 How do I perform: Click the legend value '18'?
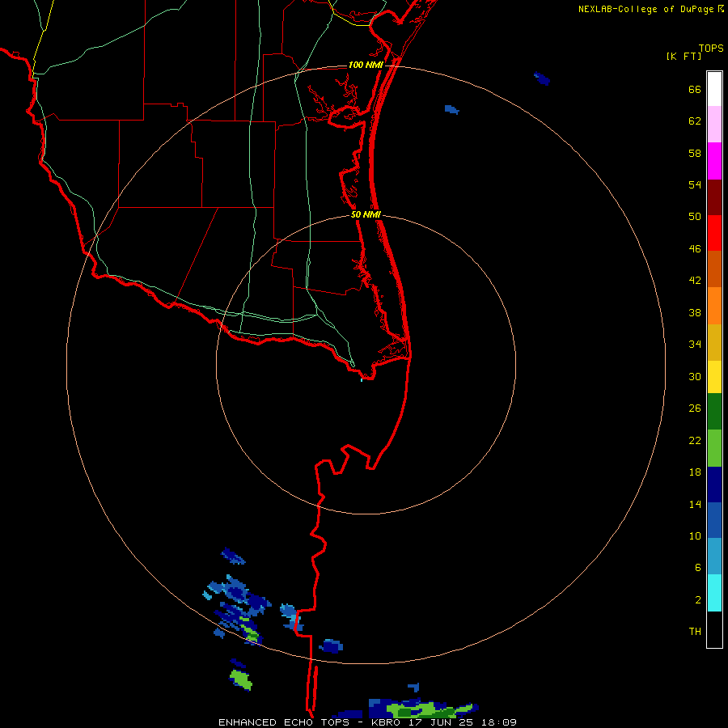[695, 472]
